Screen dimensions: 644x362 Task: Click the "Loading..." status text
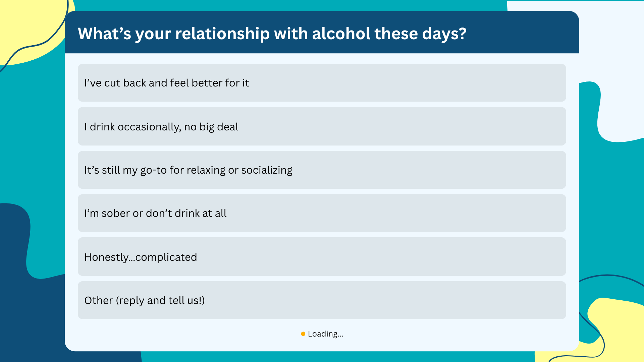coord(325,334)
